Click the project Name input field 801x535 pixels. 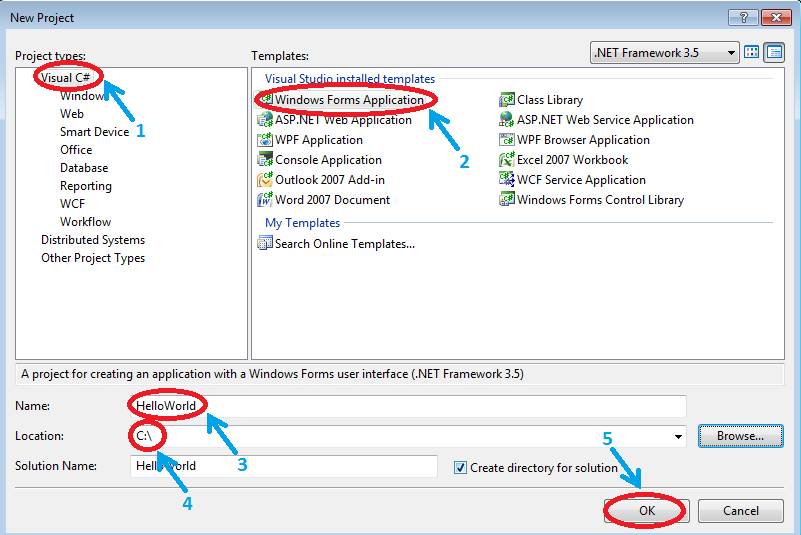[x=408, y=406]
